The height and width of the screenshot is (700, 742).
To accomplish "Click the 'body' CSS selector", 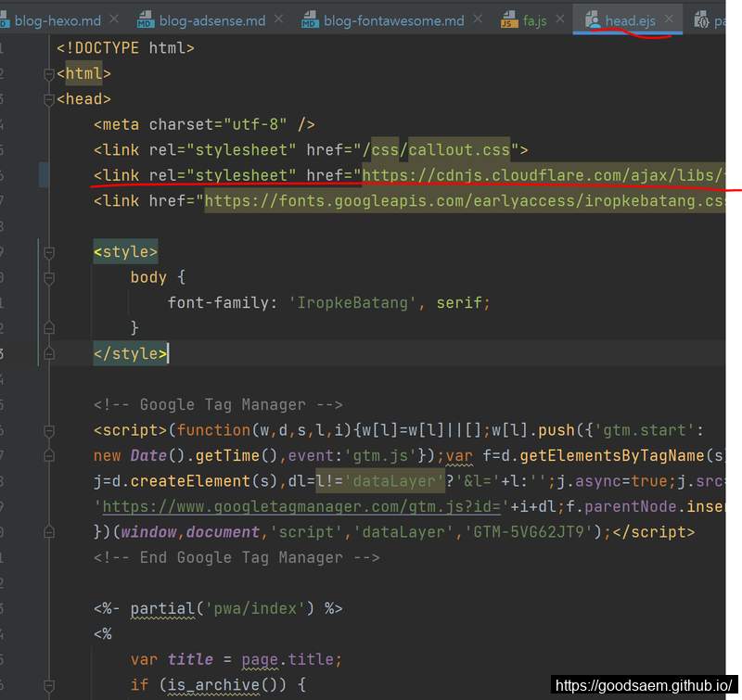I will pos(148,277).
